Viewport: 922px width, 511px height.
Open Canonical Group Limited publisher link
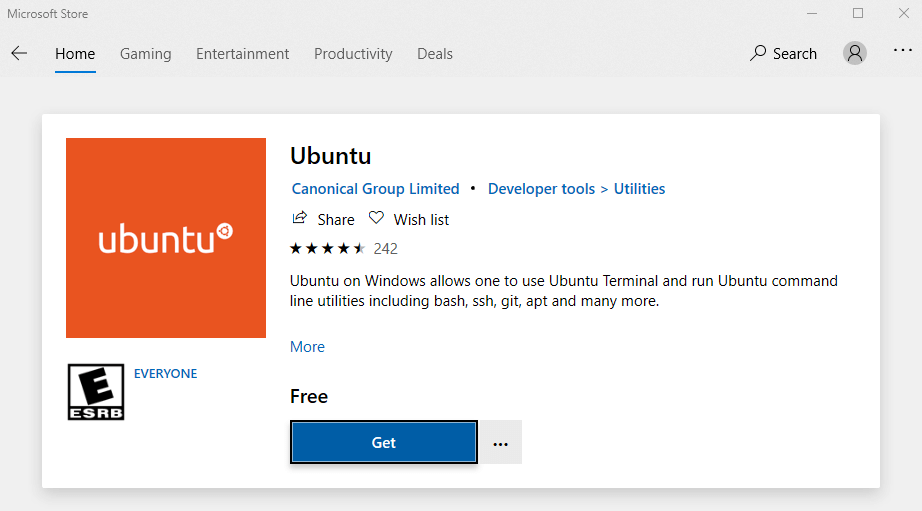(375, 189)
